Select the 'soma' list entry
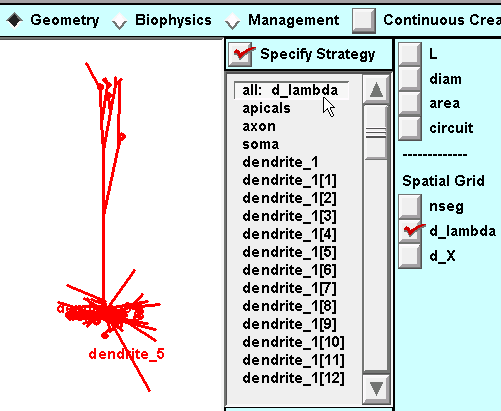Viewport: 501px width, 411px height. 261,144
